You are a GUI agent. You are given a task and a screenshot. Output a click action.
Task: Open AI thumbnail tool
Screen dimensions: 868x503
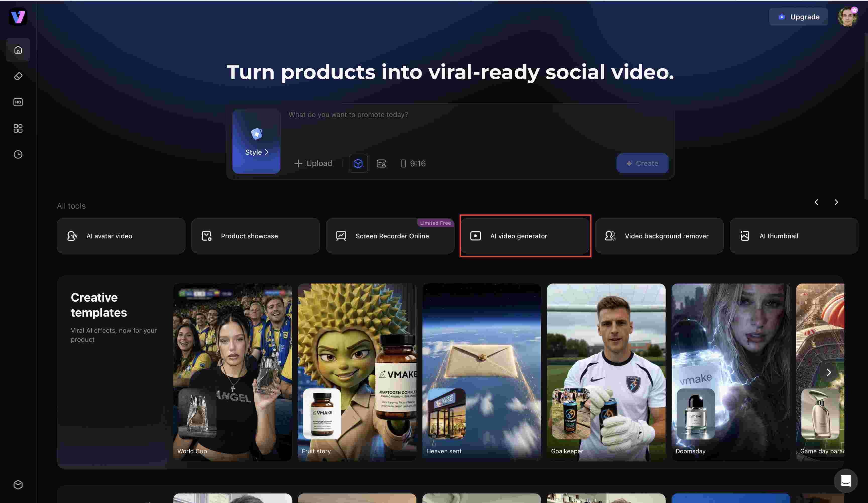pyautogui.click(x=794, y=236)
